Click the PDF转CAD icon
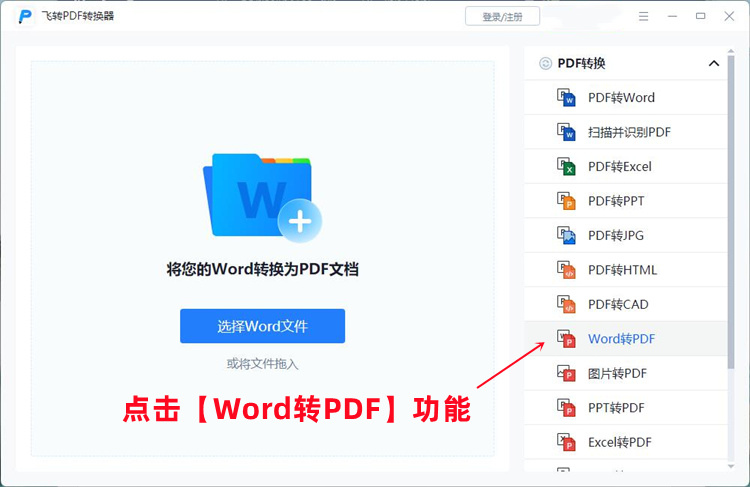The height and width of the screenshot is (487, 750). 567,304
